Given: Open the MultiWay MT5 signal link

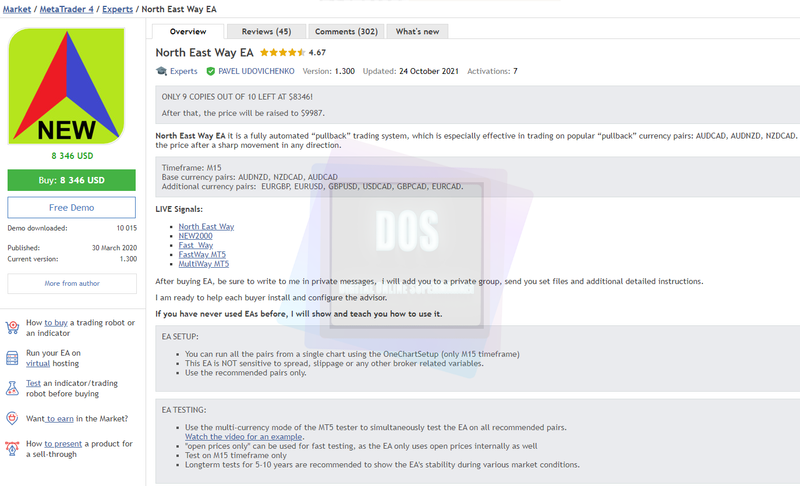Looking at the screenshot, I should pyautogui.click(x=204, y=264).
